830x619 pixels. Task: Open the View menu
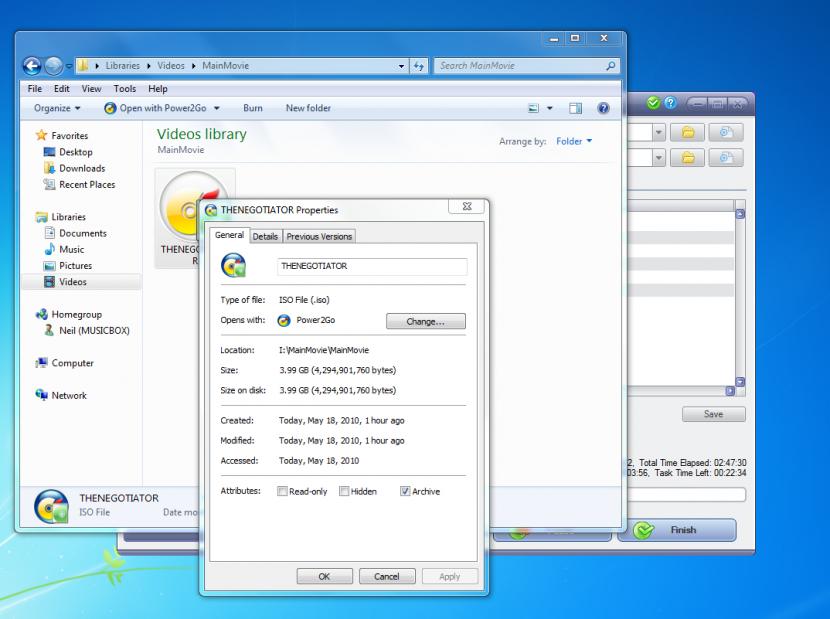point(91,89)
